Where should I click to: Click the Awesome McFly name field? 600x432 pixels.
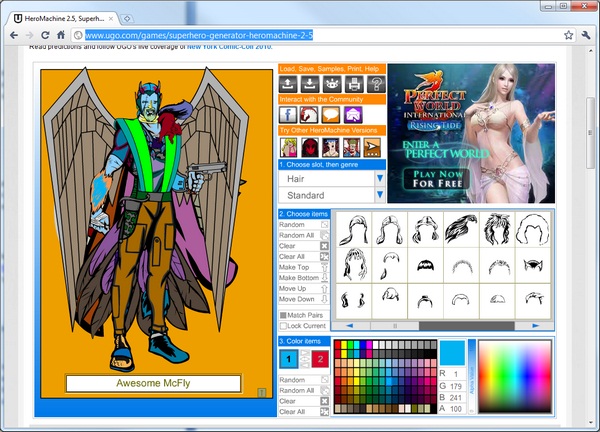pyautogui.click(x=153, y=383)
